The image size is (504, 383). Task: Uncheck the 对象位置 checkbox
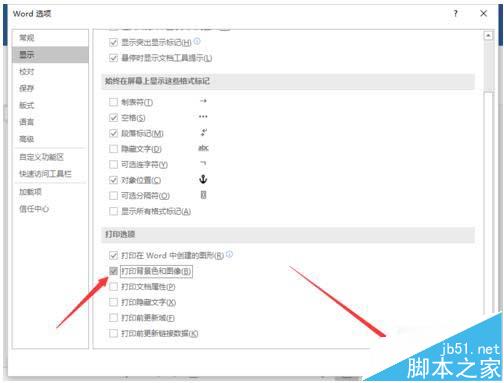click(x=113, y=180)
